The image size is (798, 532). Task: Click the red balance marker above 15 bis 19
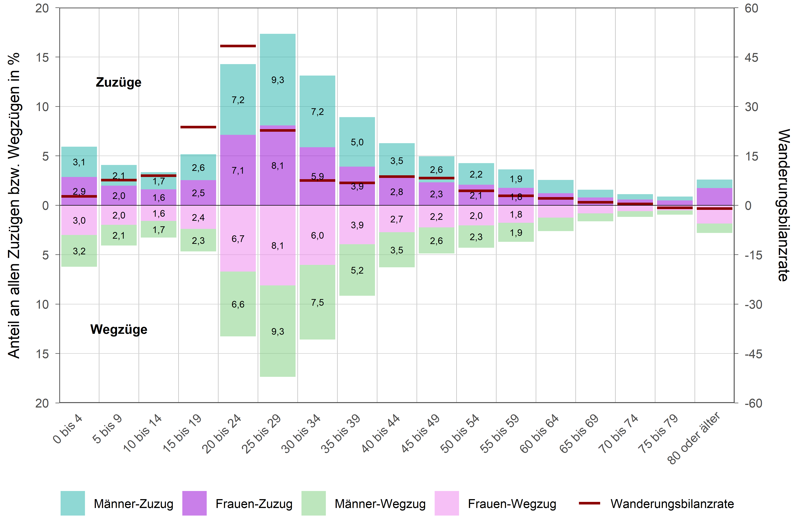pyautogui.click(x=198, y=127)
